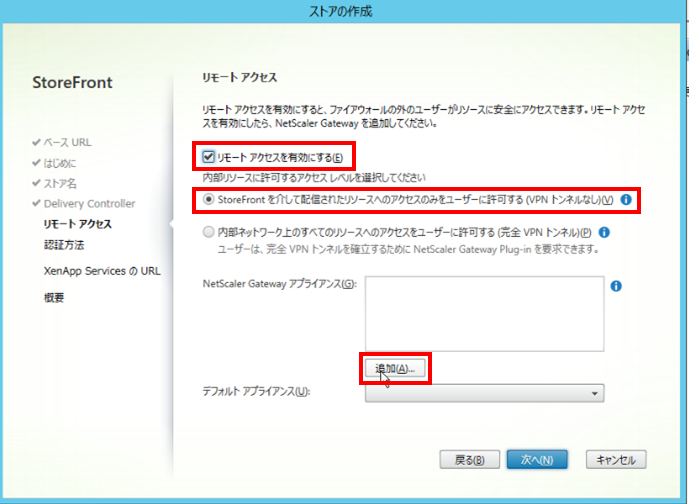Click the 戻る(B) button

coord(469,460)
